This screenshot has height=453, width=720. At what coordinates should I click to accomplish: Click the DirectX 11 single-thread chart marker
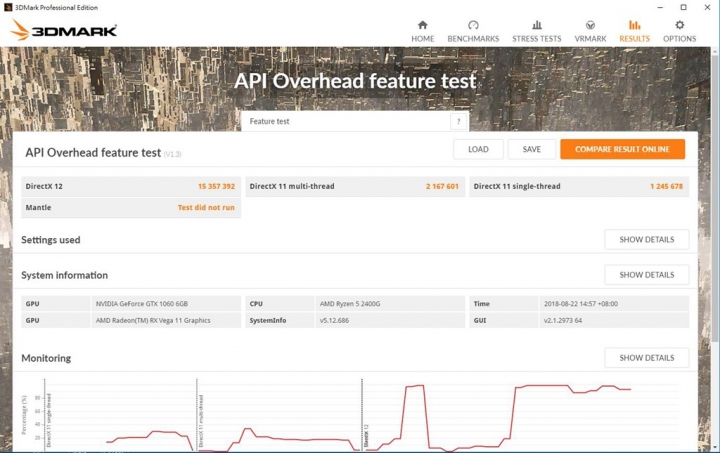click(x=45, y=413)
